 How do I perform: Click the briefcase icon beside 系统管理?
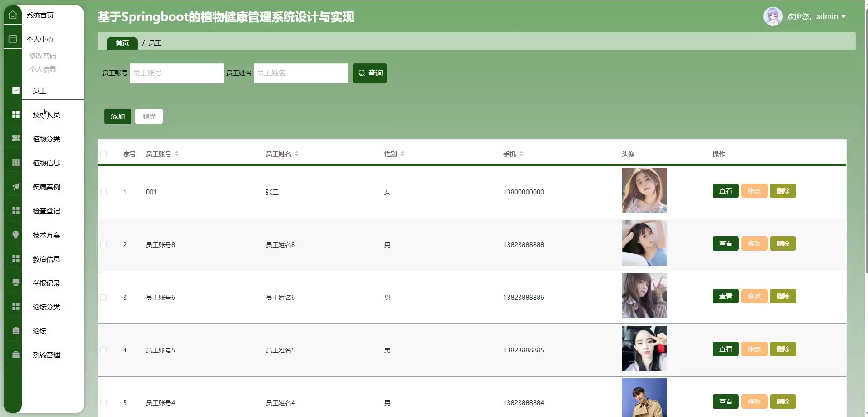tap(16, 355)
